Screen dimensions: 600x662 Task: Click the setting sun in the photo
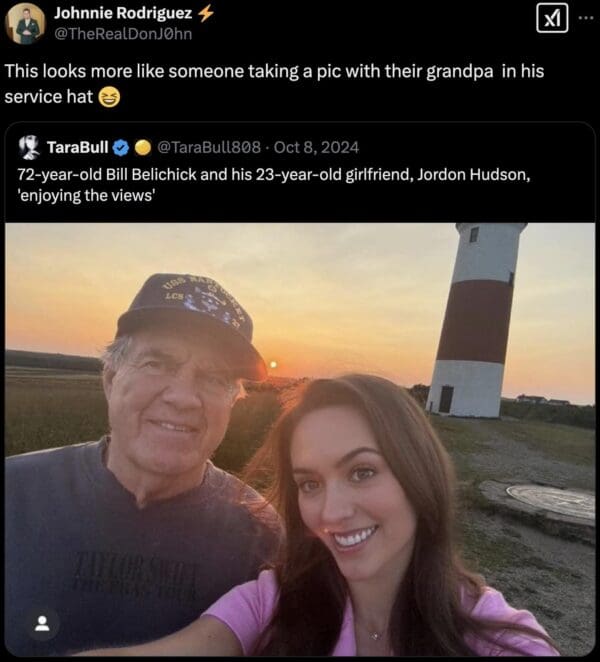coord(272,363)
